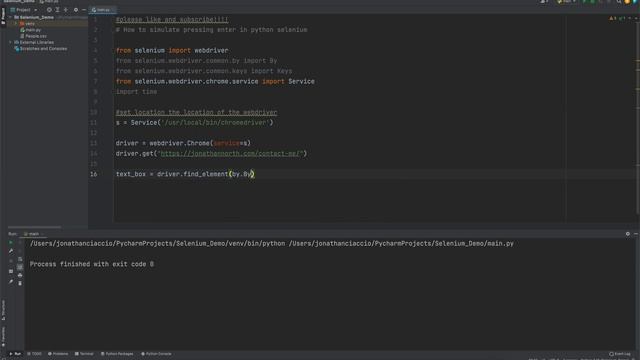Toggle the Project side tab

click(x=3, y=16)
